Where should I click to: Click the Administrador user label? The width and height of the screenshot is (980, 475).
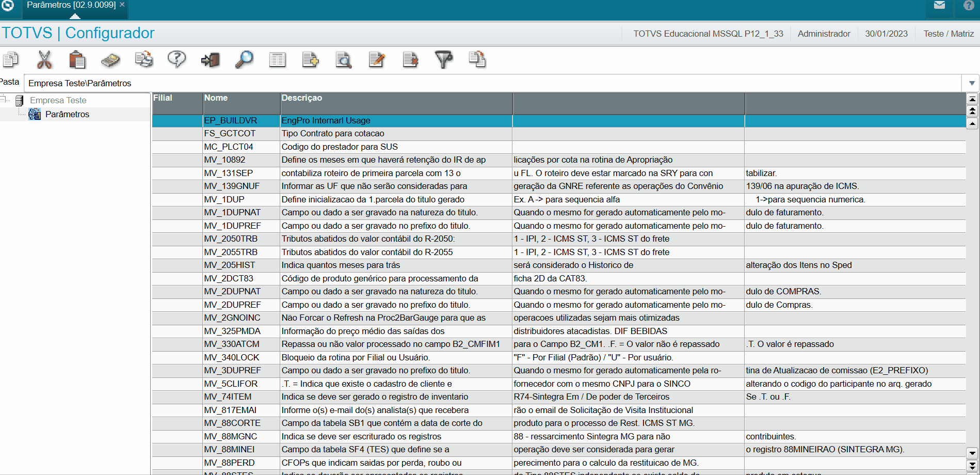(x=824, y=34)
